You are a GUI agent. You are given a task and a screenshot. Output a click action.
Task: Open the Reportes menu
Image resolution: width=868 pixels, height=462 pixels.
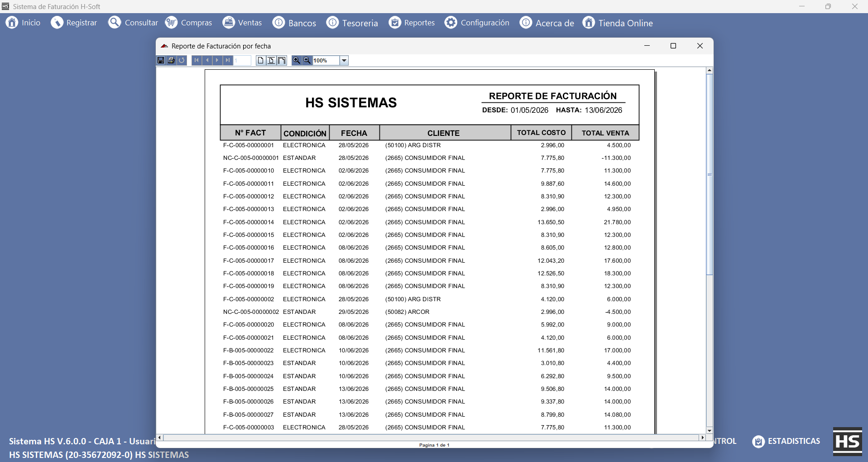pos(412,23)
